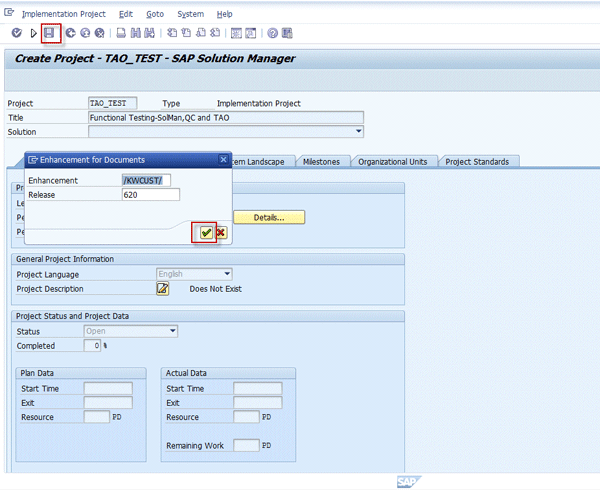Click the Details... button
The width and height of the screenshot is (600, 490).
[x=269, y=217]
